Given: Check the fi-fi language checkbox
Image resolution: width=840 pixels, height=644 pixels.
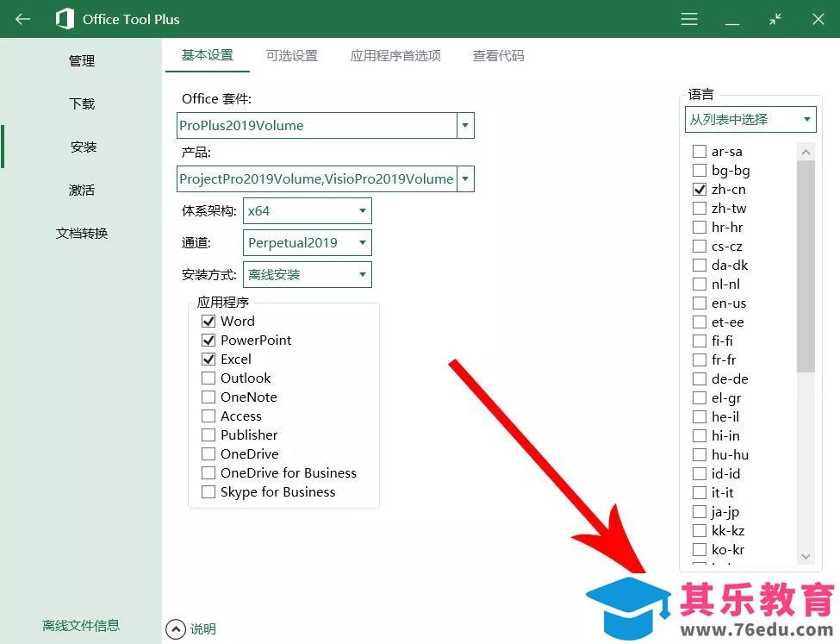Looking at the screenshot, I should (x=699, y=341).
